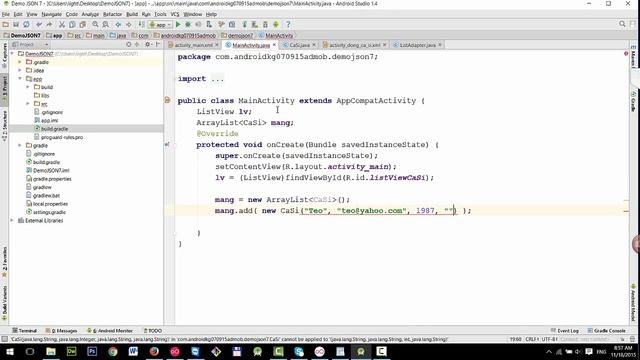The width and height of the screenshot is (640, 360).
Task: Click the Save All toolbar icon
Action: click(16, 24)
